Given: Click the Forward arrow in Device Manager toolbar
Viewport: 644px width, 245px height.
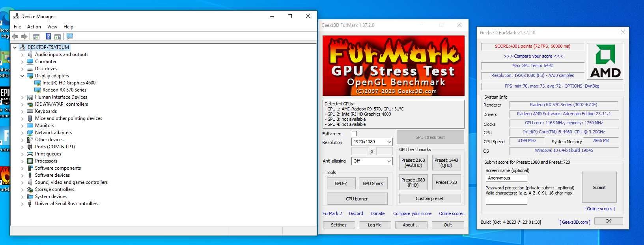Looking at the screenshot, I should (x=24, y=37).
